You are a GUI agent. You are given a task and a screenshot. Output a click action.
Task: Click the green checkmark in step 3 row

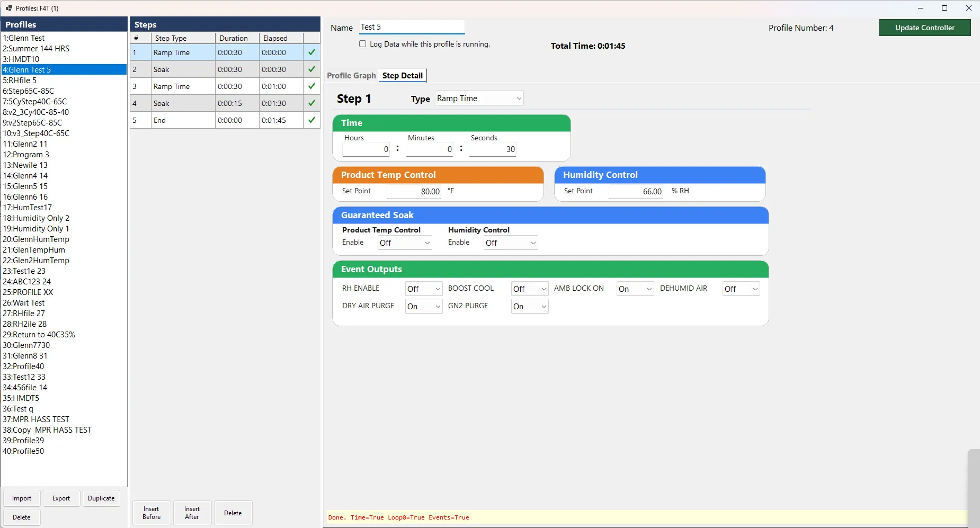click(311, 86)
